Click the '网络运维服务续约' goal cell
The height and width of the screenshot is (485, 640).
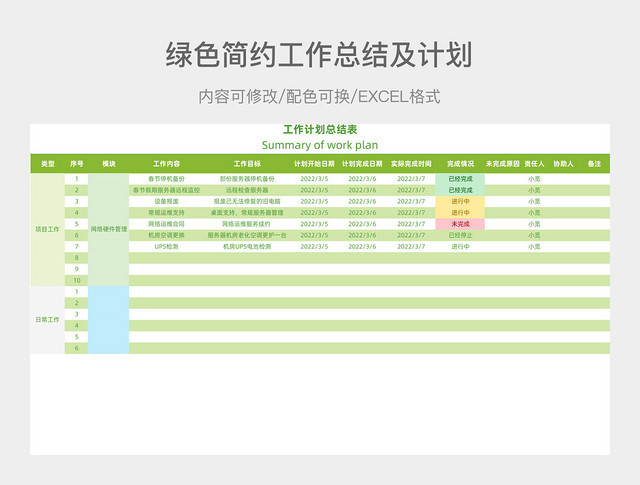pyautogui.click(x=247, y=224)
